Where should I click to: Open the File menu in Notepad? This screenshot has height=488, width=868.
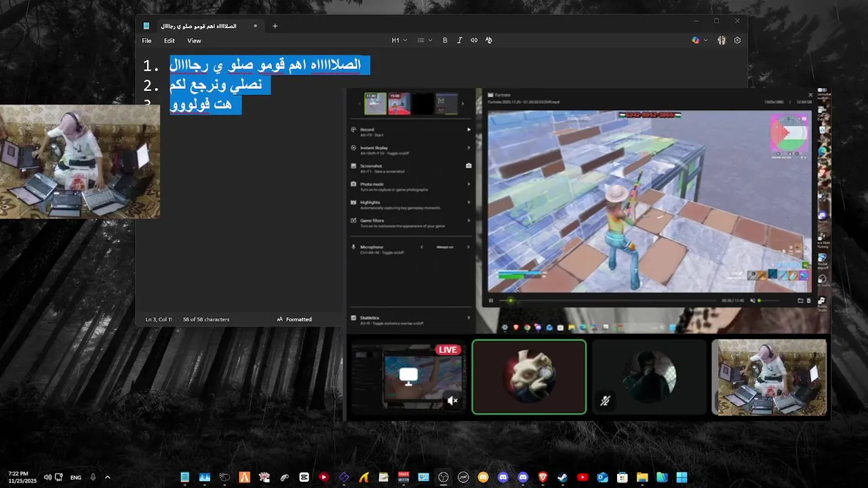[146, 41]
